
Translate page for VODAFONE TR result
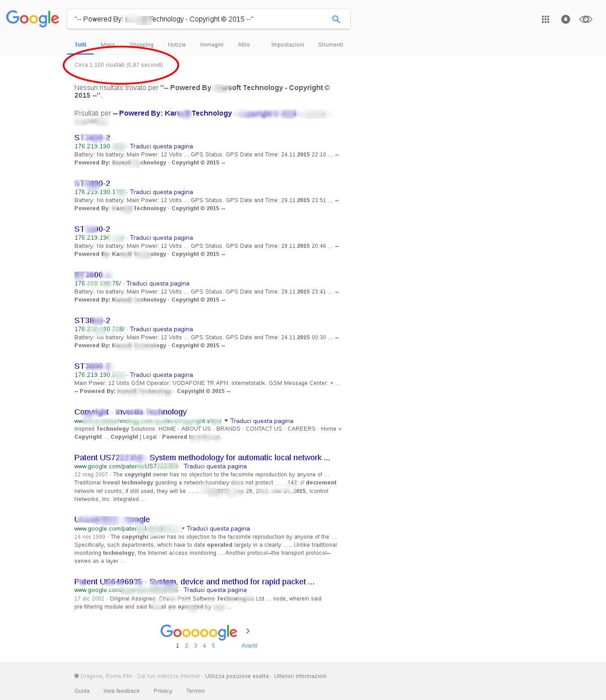(161, 375)
